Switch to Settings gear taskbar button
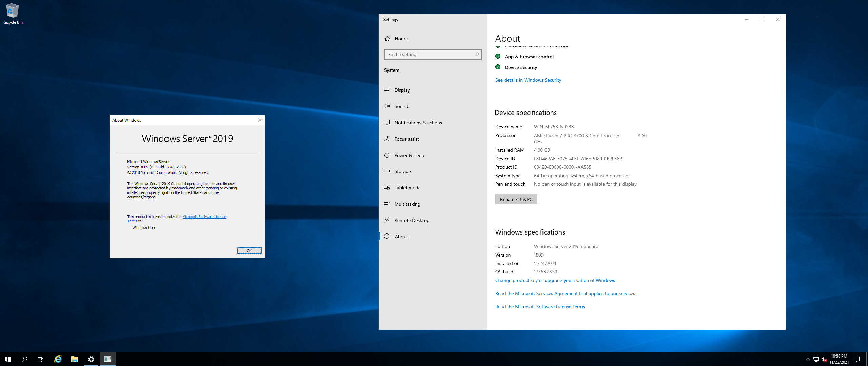This screenshot has width=868, height=366. 91,359
